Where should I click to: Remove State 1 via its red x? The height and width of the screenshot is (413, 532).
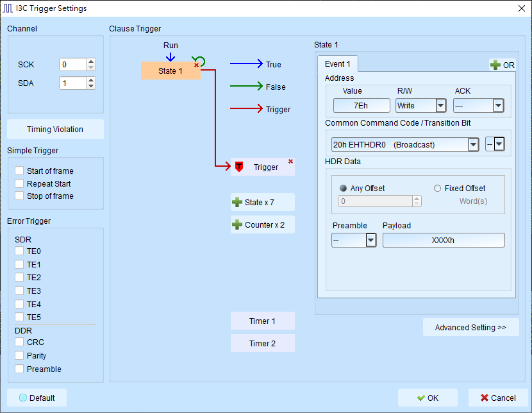click(x=196, y=65)
